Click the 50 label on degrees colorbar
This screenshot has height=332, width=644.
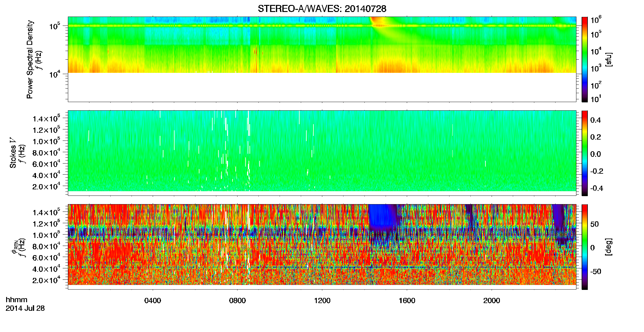595,224
